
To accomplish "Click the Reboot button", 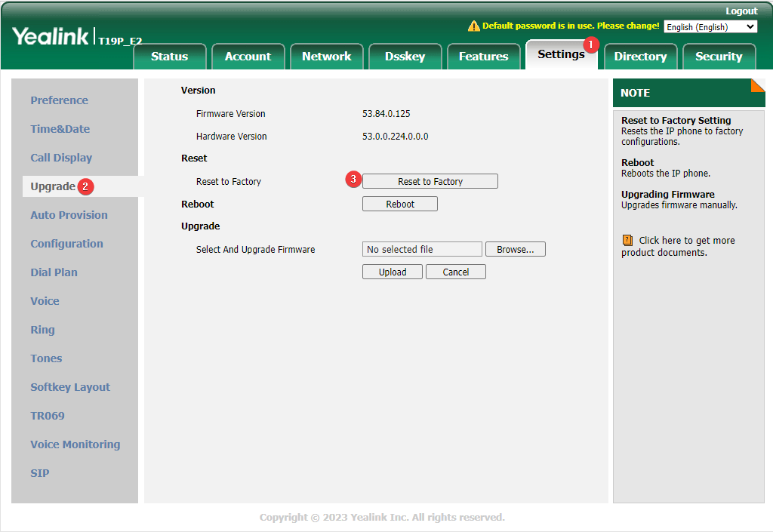I will click(x=399, y=204).
